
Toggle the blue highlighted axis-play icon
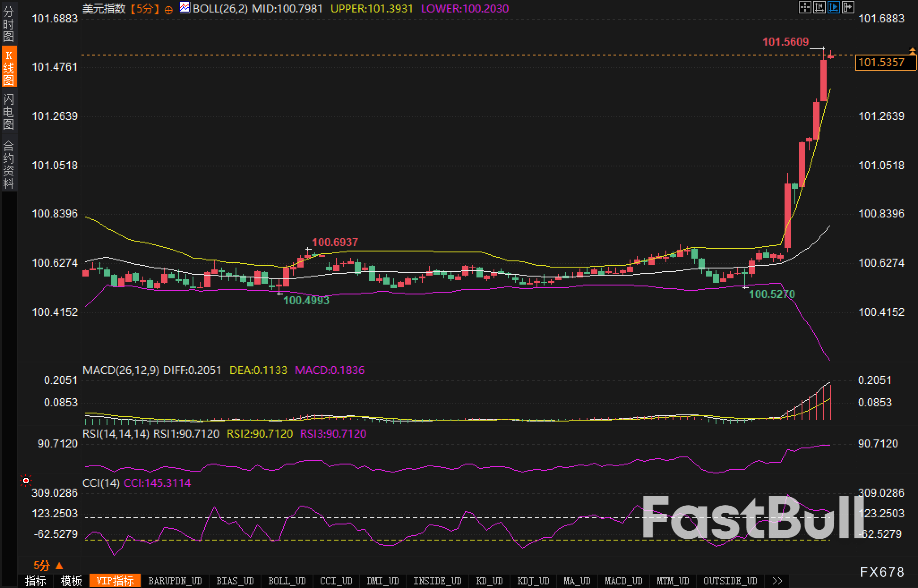click(833, 7)
